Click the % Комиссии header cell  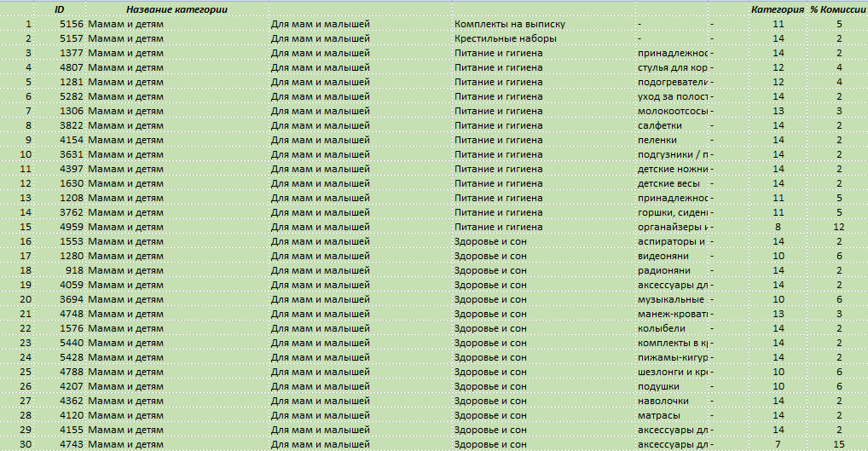(837, 9)
